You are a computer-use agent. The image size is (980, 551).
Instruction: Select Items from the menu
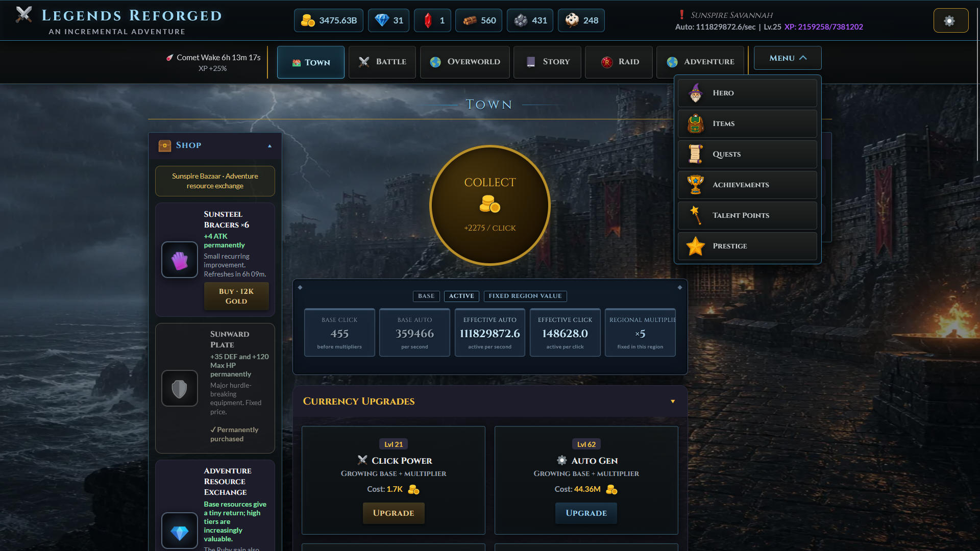[747, 123]
